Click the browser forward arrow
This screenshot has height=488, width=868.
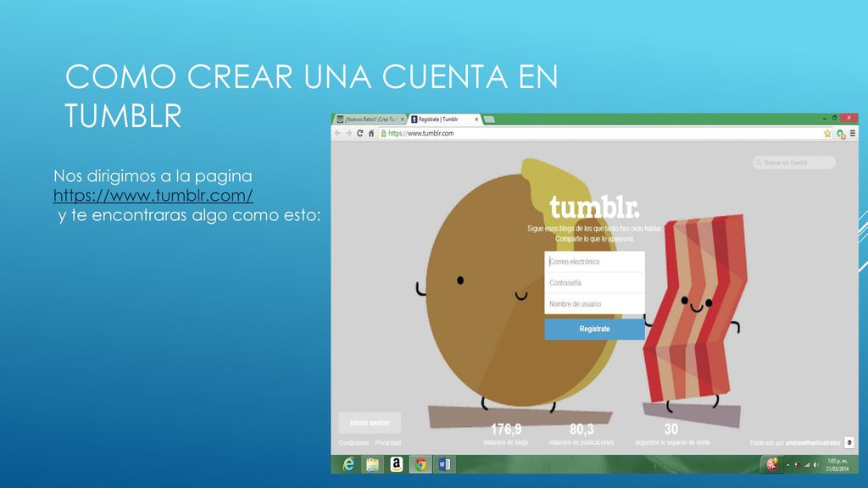348,133
